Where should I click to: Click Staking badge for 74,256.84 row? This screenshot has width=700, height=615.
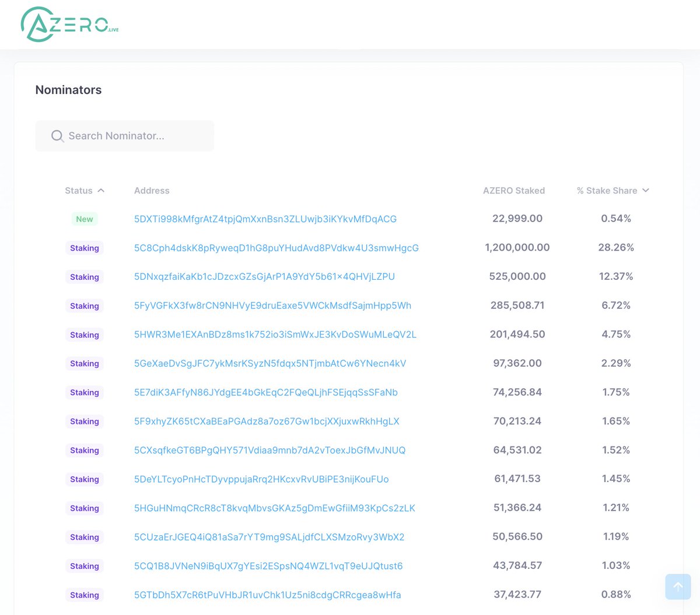point(85,392)
